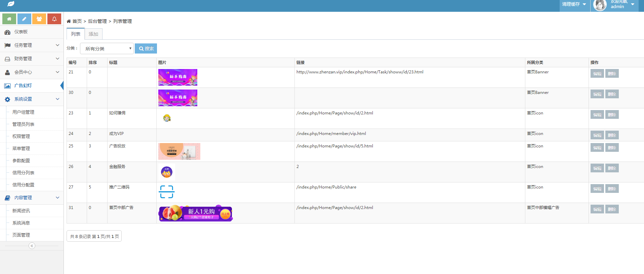Click the red bell notification icon
644x274 pixels.
click(54, 19)
